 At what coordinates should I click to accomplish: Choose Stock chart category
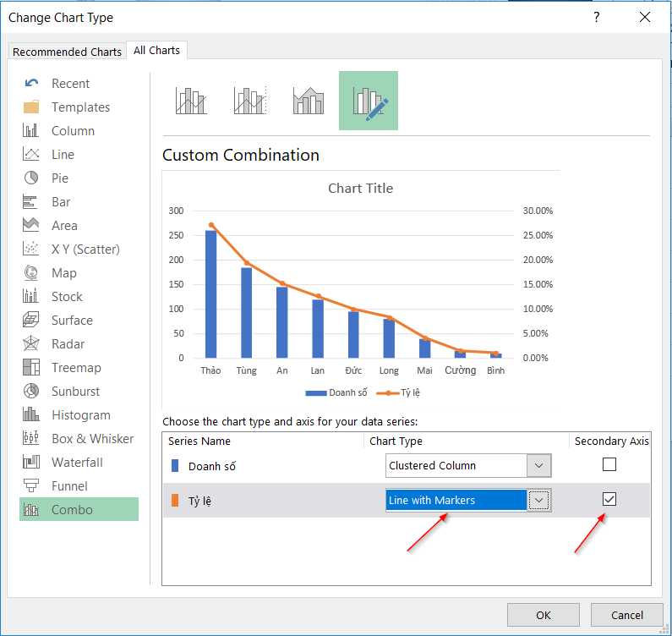(x=79, y=296)
